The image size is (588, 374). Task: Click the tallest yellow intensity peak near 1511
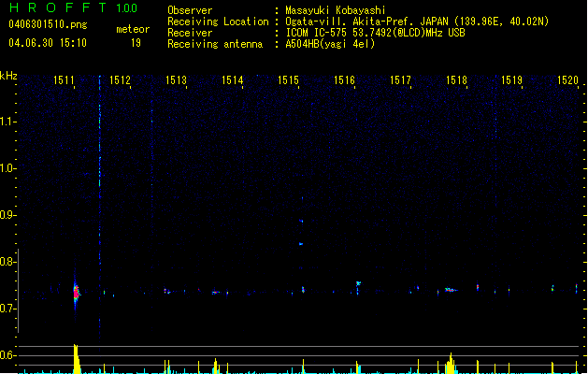[x=77, y=358]
